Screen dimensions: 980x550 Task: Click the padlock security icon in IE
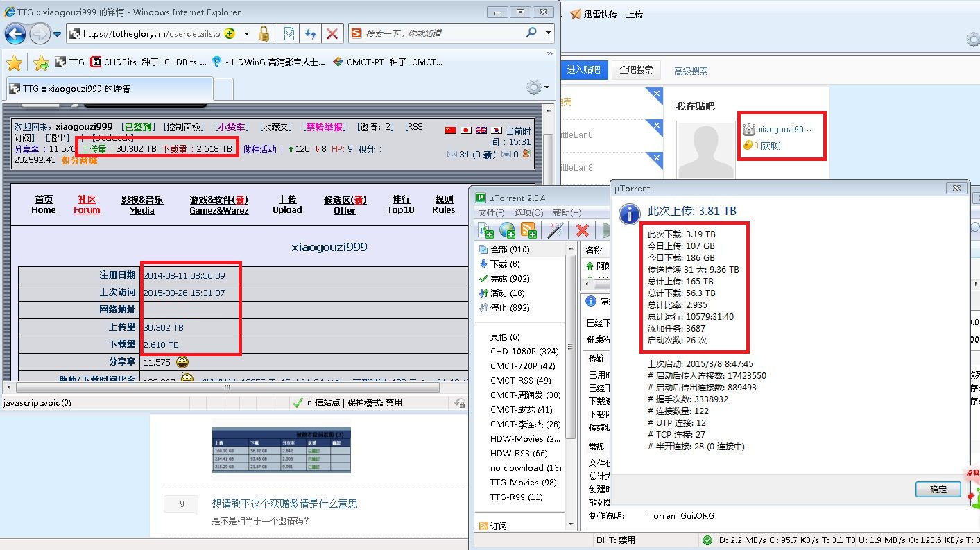click(264, 33)
